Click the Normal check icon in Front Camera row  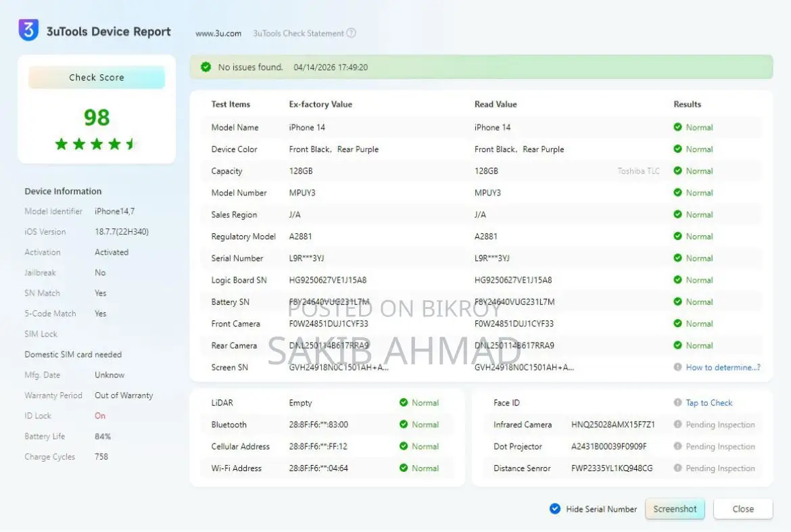677,323
